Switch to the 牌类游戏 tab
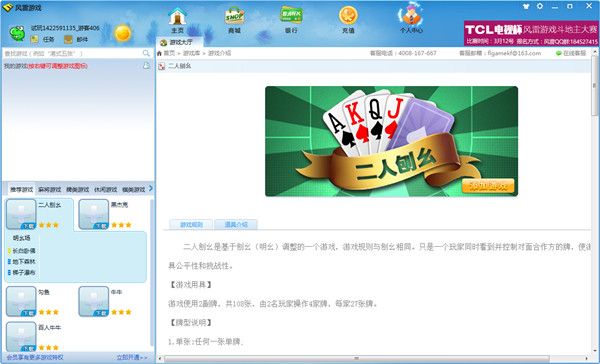Viewport: 600px width, 364px height. [78, 189]
